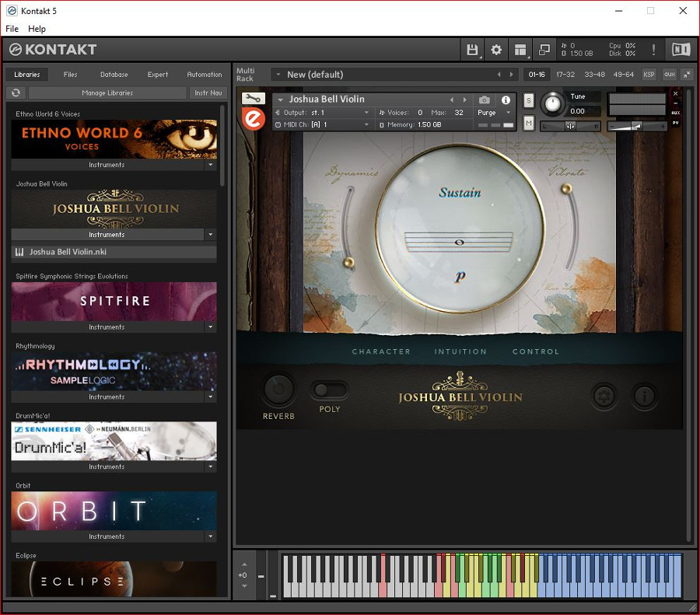The height and width of the screenshot is (615, 700).
Task: Open the workspace layout panel menu
Action: (x=520, y=50)
